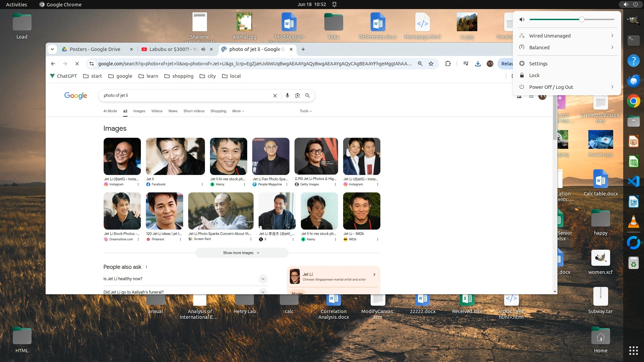
Task: Expand 'Is Jet Li healthy now?' question
Action: click(x=263, y=279)
